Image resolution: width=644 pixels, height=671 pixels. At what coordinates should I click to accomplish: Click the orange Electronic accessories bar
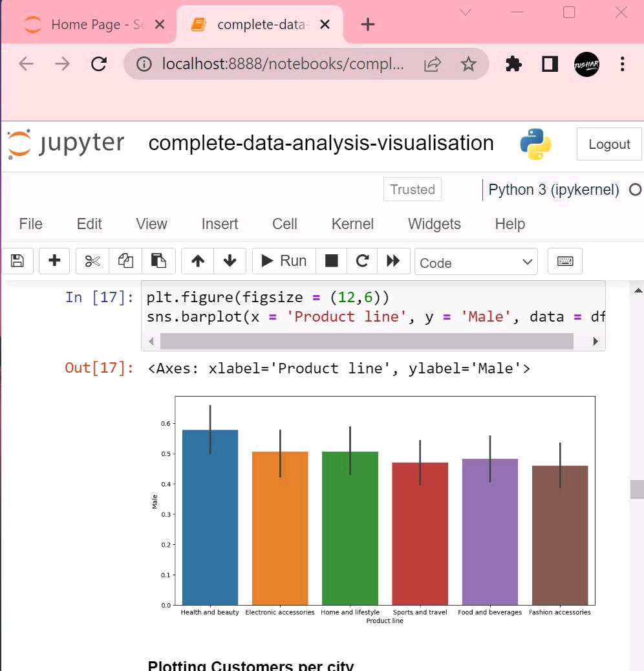tap(280, 529)
